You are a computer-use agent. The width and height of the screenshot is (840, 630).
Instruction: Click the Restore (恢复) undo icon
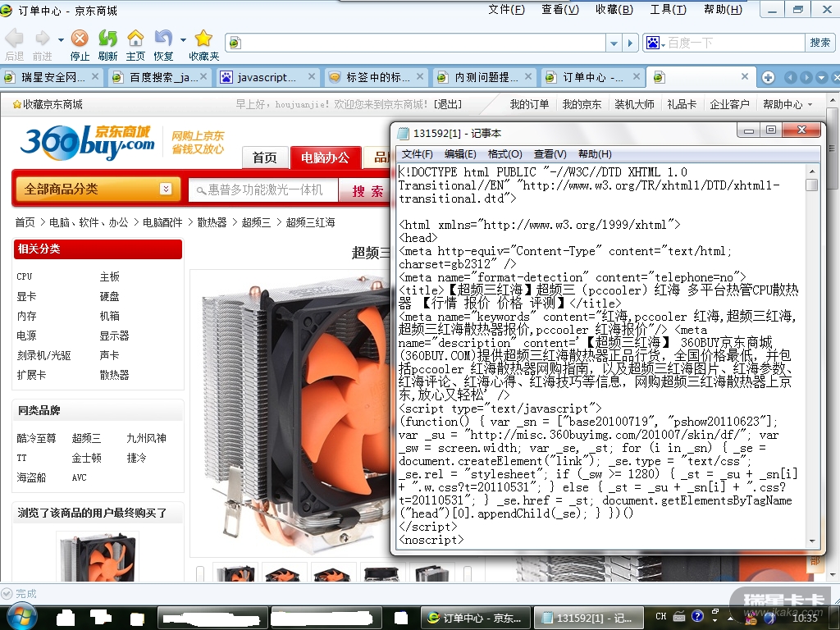point(163,38)
